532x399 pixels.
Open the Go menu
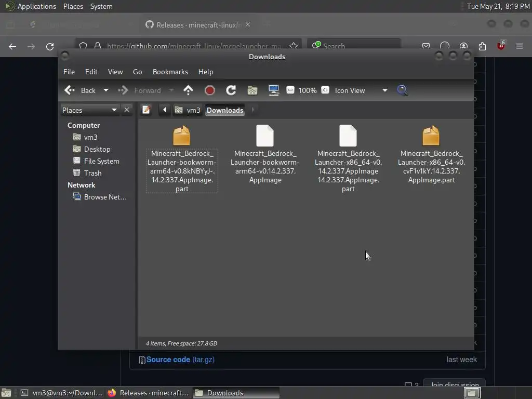coord(137,72)
